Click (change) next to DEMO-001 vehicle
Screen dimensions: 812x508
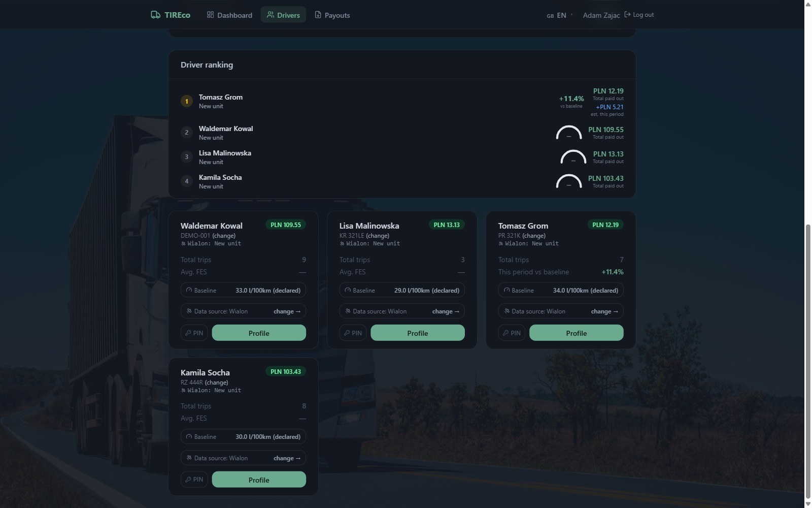(224, 236)
